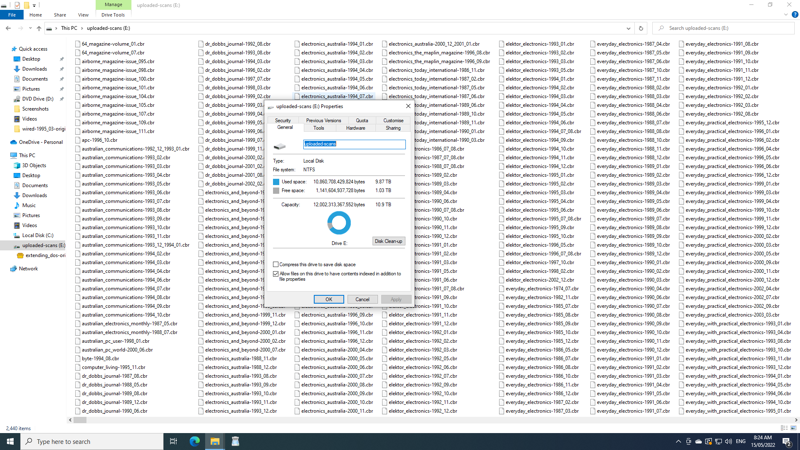
Task: Click the greyed-out Apply button
Action: pyautogui.click(x=396, y=299)
